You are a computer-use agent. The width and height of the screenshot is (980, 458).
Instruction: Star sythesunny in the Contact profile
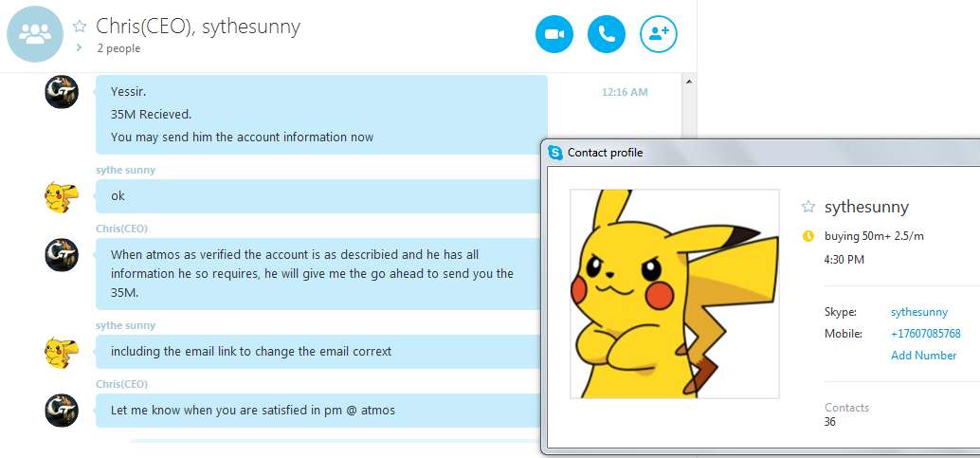click(x=808, y=207)
